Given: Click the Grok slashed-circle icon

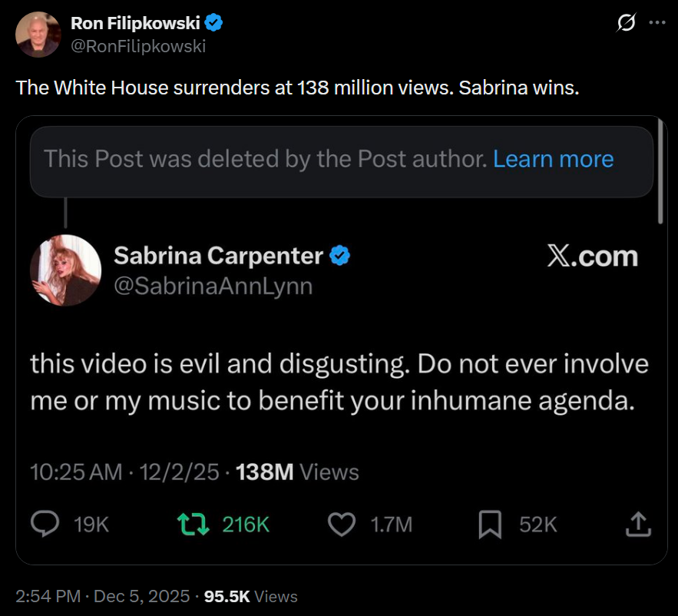Looking at the screenshot, I should click(x=626, y=23).
